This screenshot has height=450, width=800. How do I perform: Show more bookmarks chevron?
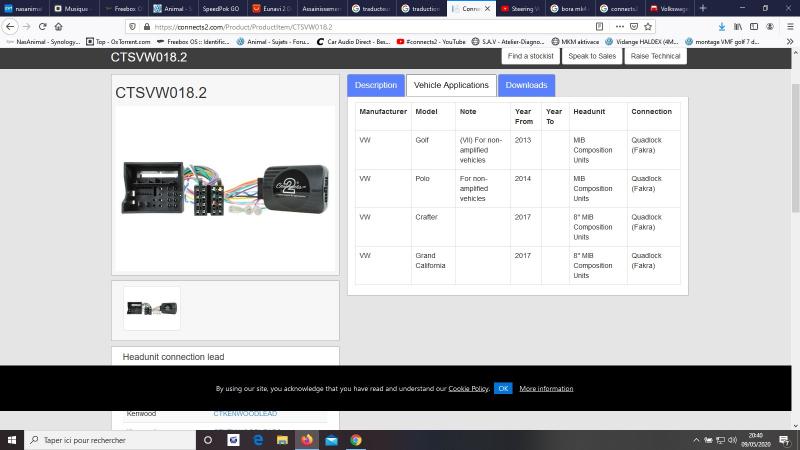[x=790, y=41]
